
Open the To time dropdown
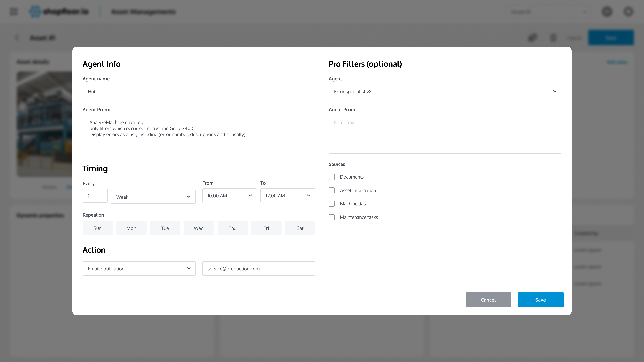287,196
